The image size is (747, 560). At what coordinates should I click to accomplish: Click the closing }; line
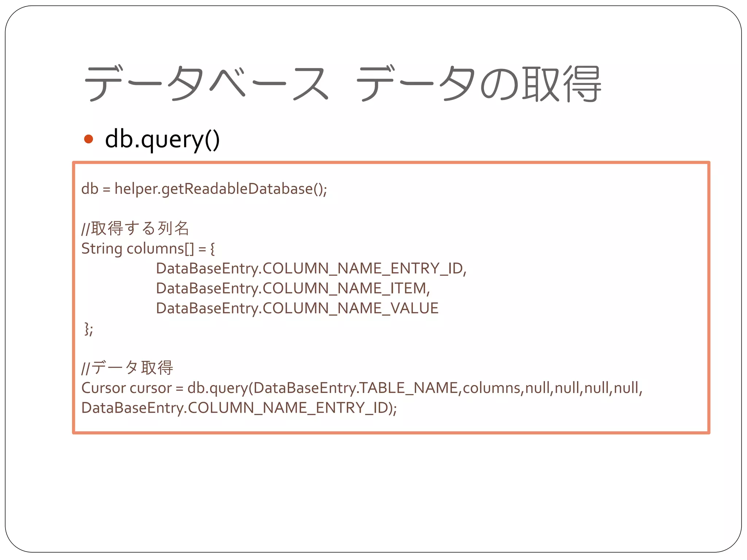click(x=88, y=328)
